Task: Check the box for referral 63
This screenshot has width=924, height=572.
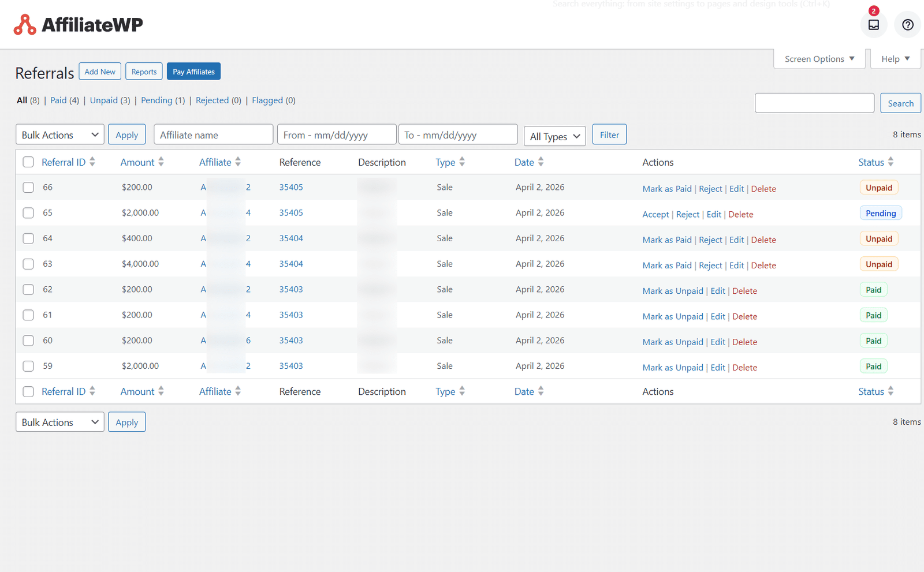Action: point(28,264)
